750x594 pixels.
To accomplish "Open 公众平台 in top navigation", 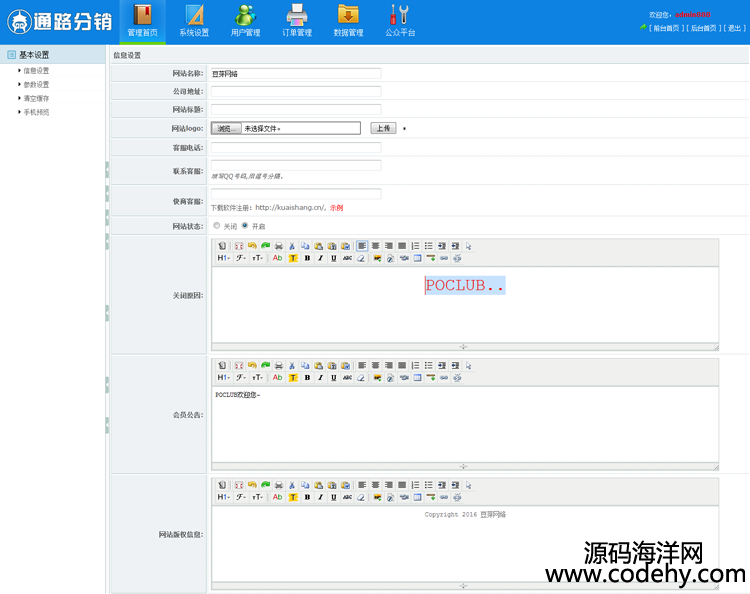I will pyautogui.click(x=400, y=22).
